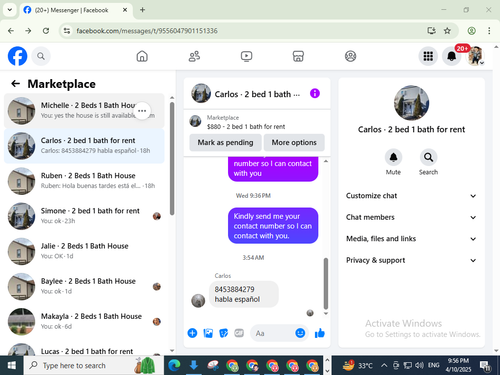Expand the Customize chat section
This screenshot has width=500, height=375.
point(411,196)
